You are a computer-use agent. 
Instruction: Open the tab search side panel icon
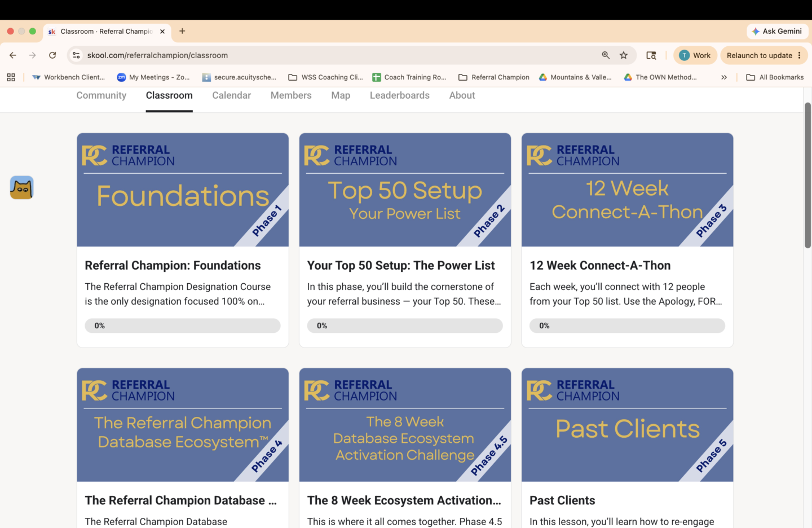coord(651,55)
